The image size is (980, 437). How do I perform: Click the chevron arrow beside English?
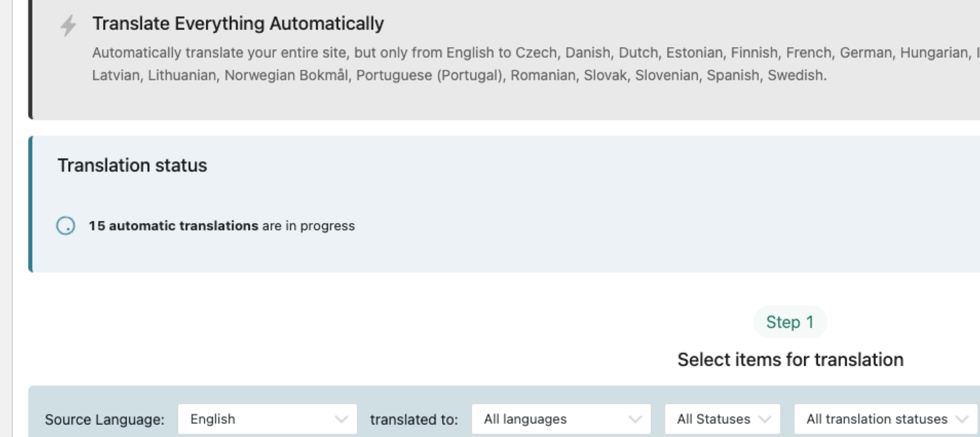(x=341, y=420)
